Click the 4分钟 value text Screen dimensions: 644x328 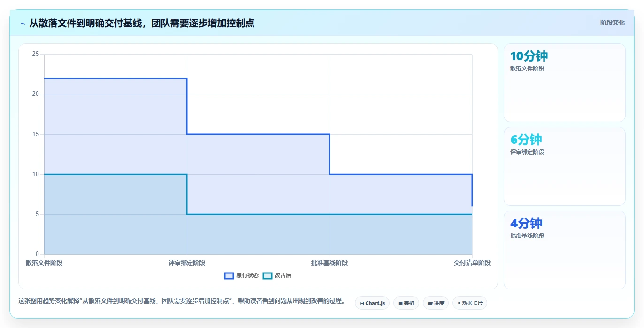click(x=526, y=223)
